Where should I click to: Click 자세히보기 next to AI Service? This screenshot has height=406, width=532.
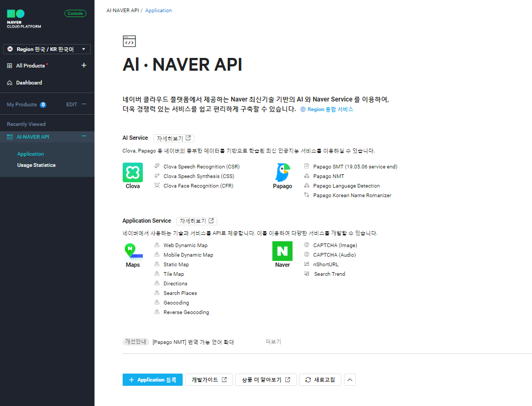(x=174, y=138)
